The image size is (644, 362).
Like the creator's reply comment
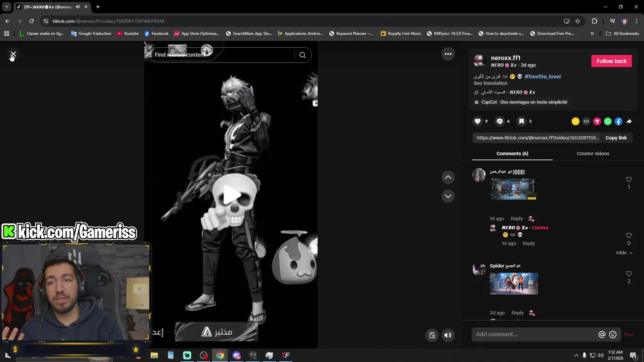[x=628, y=235]
